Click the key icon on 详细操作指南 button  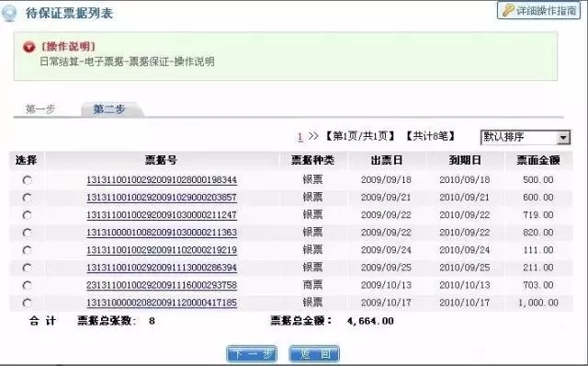(x=508, y=10)
